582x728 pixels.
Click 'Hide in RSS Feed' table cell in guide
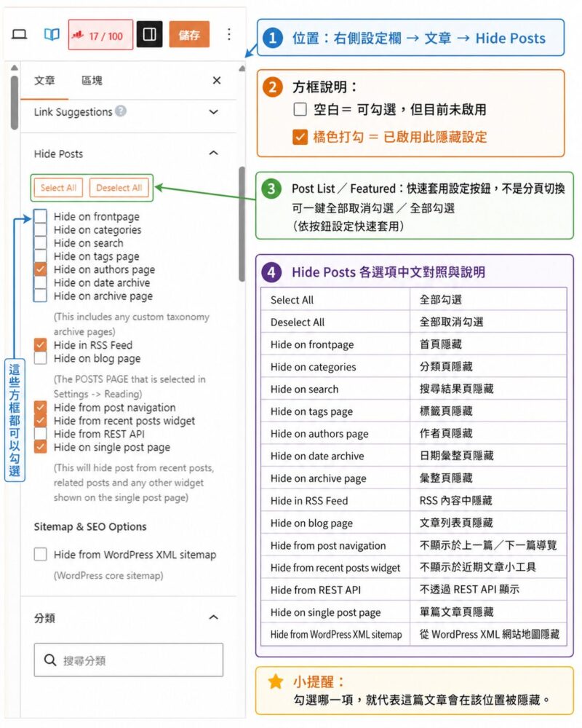point(335,501)
